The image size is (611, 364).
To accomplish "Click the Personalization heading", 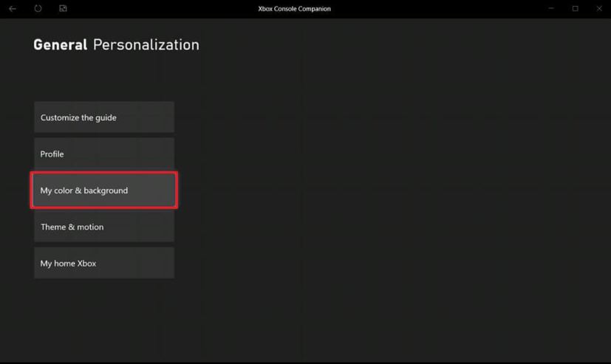I will pos(146,45).
